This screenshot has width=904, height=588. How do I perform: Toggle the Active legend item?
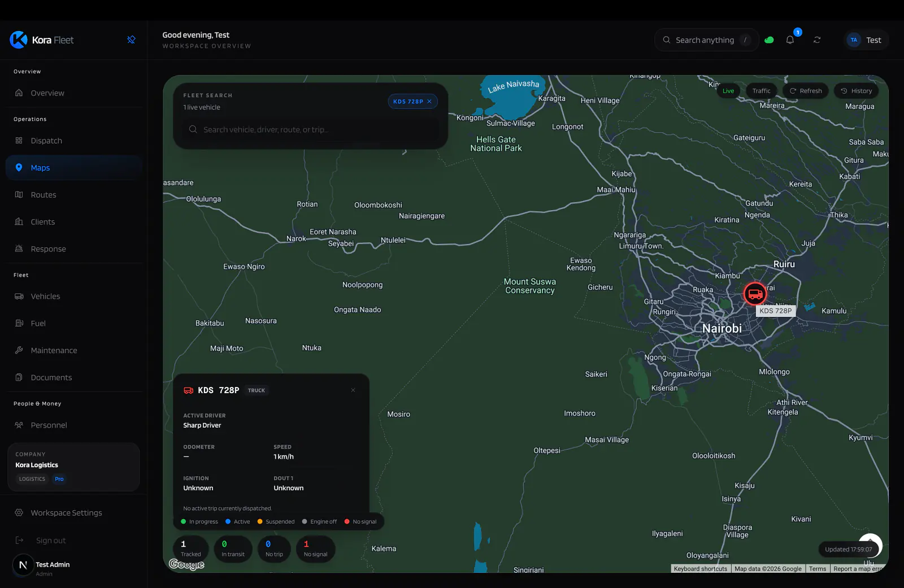[238, 522]
